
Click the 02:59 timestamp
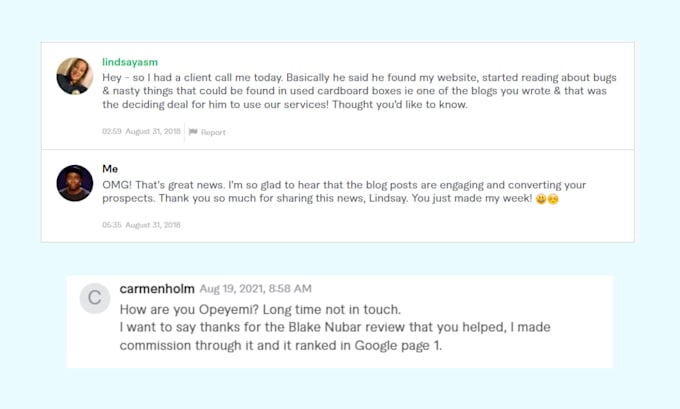[112, 131]
